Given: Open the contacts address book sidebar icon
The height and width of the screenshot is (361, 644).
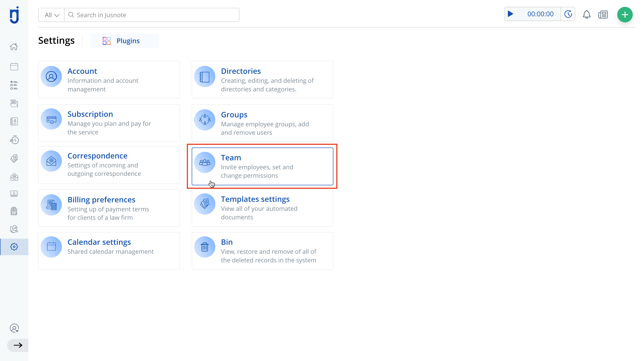Looking at the screenshot, I should tap(14, 121).
